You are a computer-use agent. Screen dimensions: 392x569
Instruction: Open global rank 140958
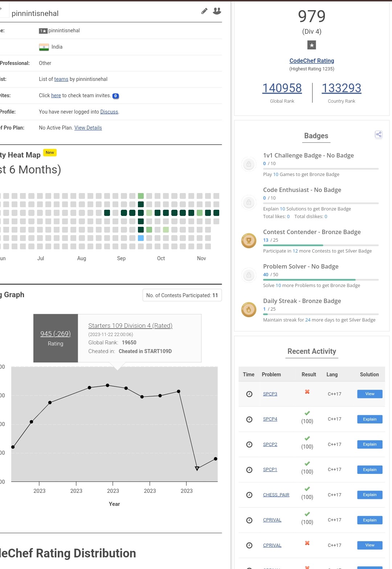point(282,88)
